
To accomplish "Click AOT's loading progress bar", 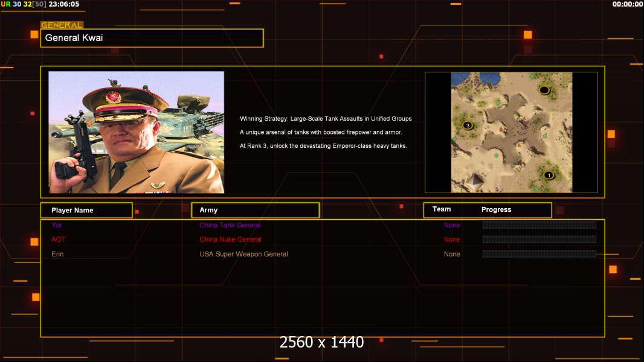I will [539, 240].
